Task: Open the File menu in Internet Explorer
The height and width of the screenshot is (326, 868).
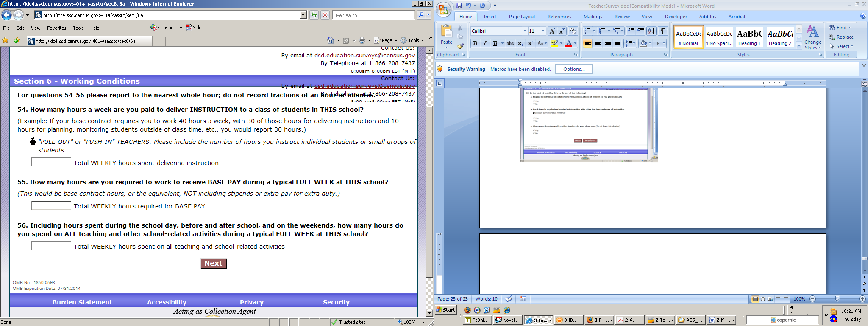Action: (6, 28)
